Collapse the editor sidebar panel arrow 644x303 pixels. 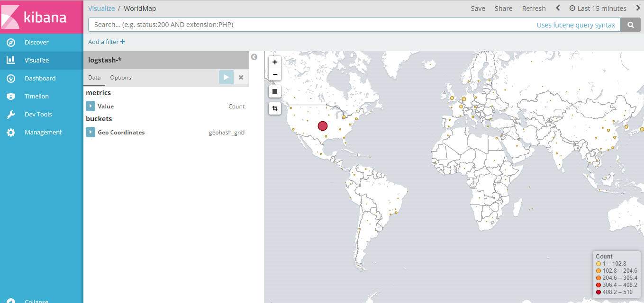[x=254, y=57]
